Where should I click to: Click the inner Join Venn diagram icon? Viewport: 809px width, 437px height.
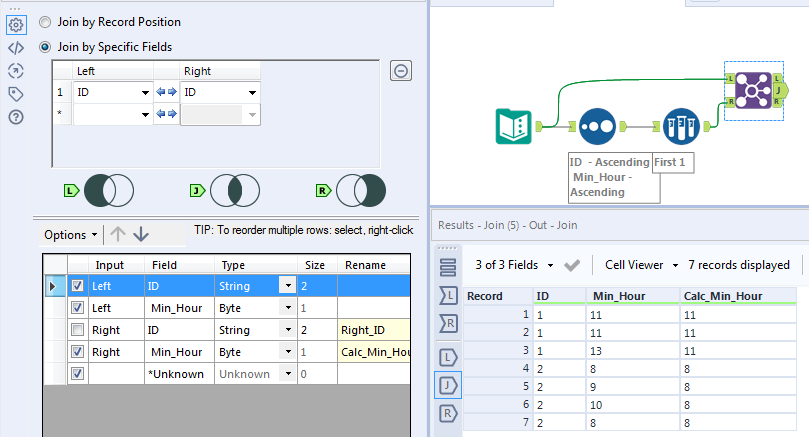(x=235, y=190)
